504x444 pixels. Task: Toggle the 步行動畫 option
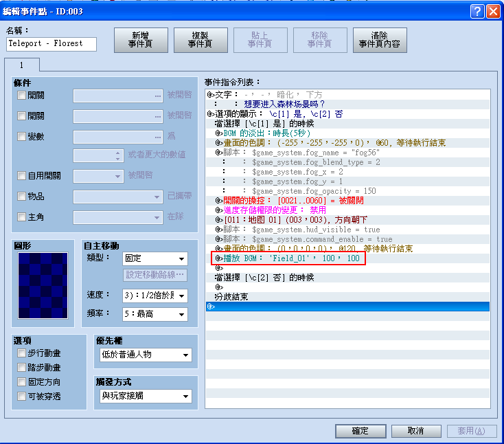click(21, 353)
